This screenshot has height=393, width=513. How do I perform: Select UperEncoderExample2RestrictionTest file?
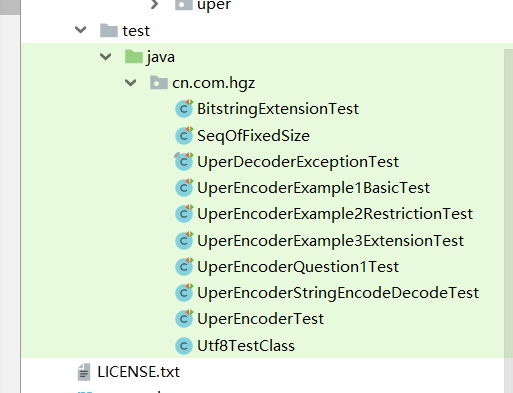[x=335, y=214]
